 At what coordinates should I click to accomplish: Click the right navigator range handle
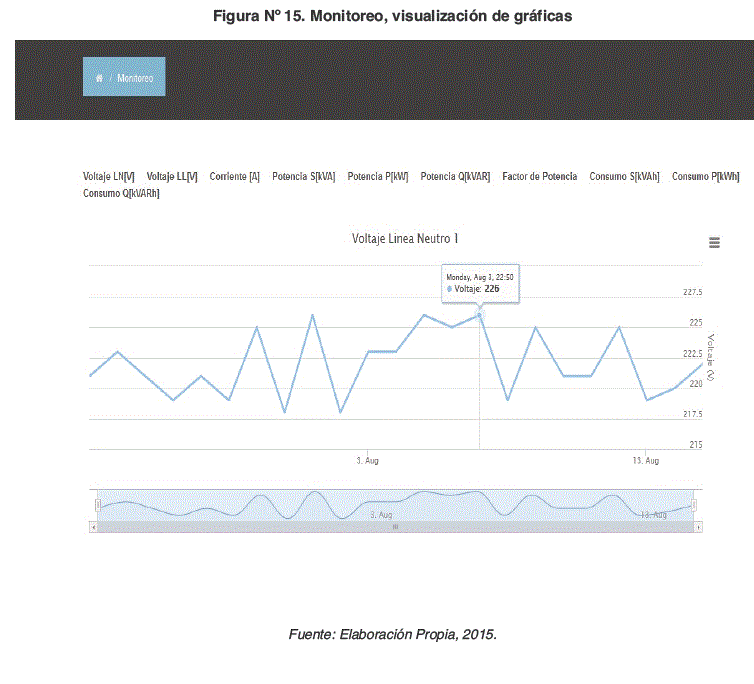point(694,505)
